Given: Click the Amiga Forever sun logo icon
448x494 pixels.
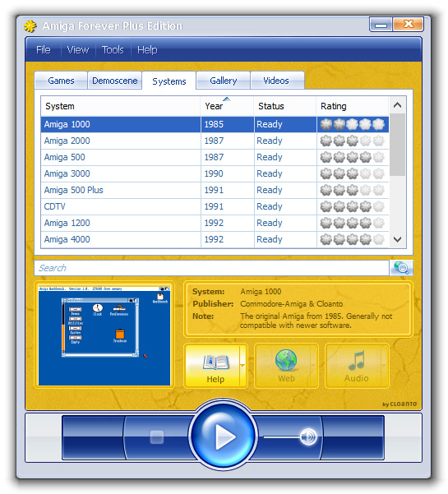Looking at the screenshot, I should (30, 26).
